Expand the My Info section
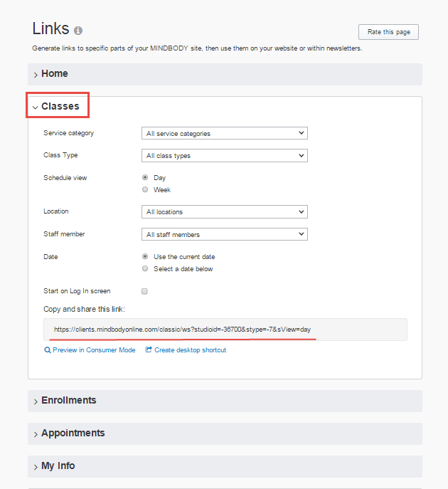The height and width of the screenshot is (489, 448). (x=58, y=466)
